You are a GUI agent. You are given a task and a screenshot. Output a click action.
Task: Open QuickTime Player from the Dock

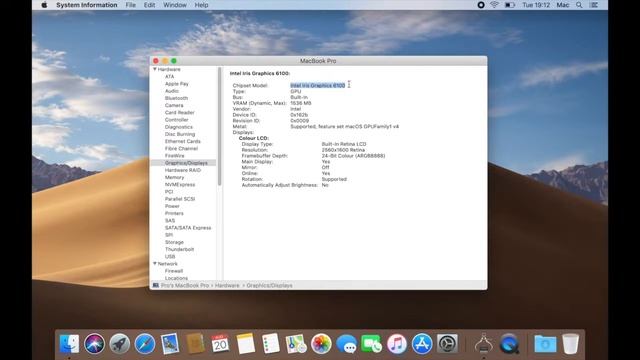[509, 344]
